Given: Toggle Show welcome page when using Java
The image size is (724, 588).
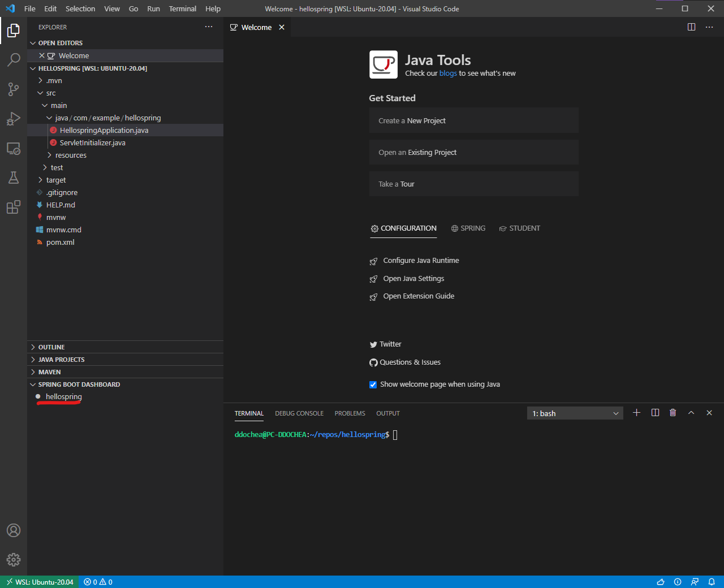Looking at the screenshot, I should tap(373, 384).
